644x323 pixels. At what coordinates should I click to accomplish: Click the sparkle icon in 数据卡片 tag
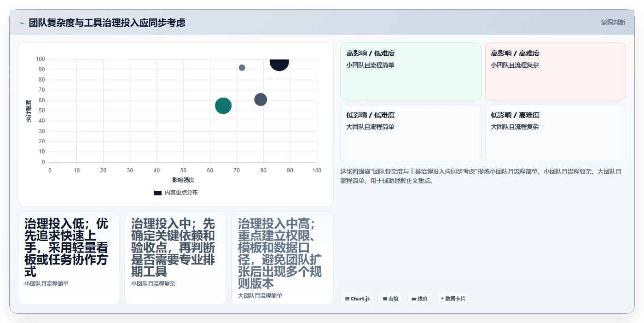[442, 299]
